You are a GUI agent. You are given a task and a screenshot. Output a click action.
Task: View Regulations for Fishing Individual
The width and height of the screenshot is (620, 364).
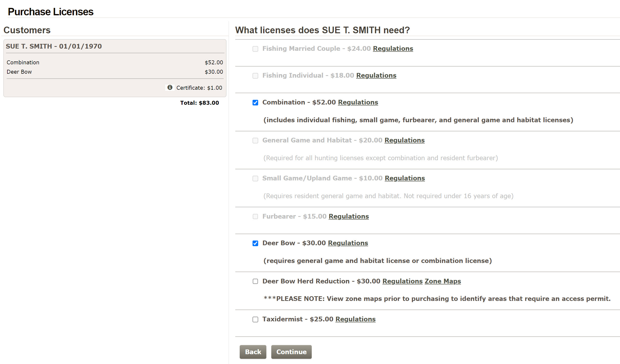[376, 75]
